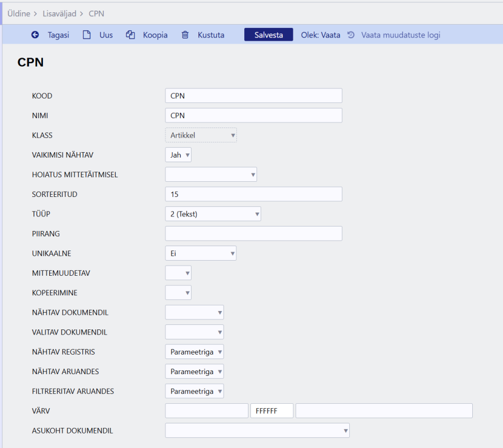This screenshot has height=448, width=503.
Task: Open the VAIKIMISI NÄHTAV dropdown set to Jah
Action: click(x=178, y=155)
